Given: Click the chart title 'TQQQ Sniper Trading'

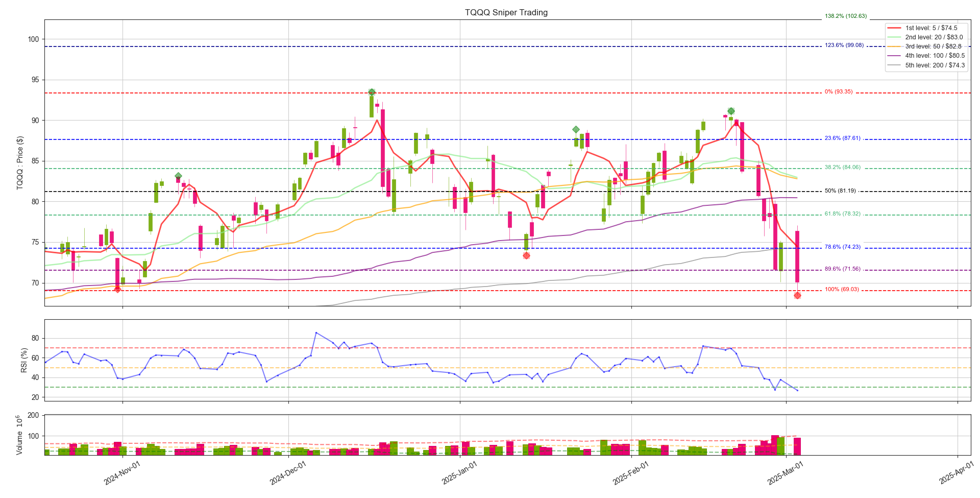Looking at the screenshot, I should pyautogui.click(x=506, y=12).
